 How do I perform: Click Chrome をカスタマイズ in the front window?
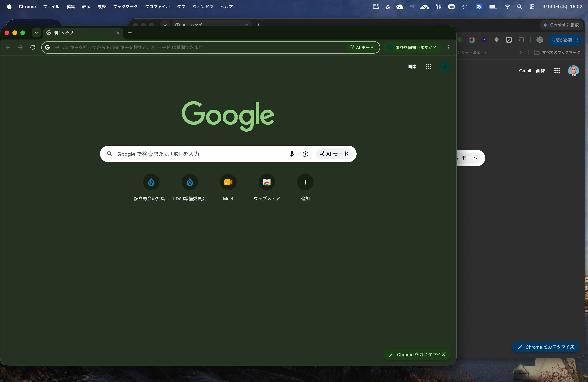tap(417, 355)
